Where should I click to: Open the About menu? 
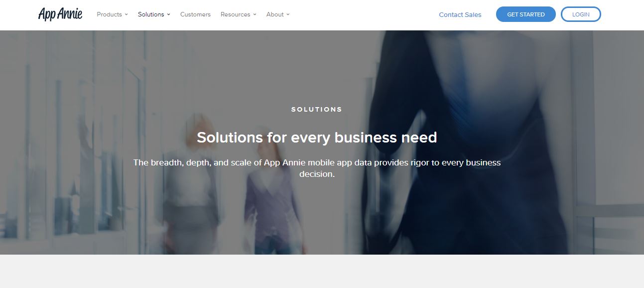pyautogui.click(x=278, y=14)
